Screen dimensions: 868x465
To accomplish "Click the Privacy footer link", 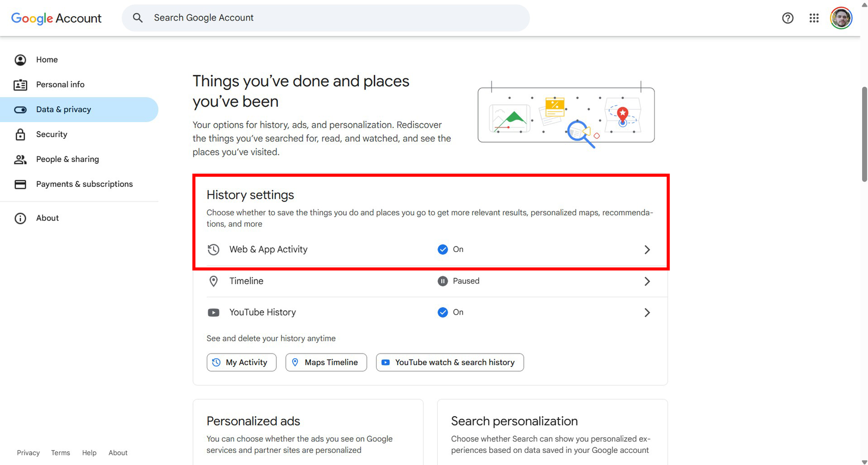I will [x=28, y=453].
